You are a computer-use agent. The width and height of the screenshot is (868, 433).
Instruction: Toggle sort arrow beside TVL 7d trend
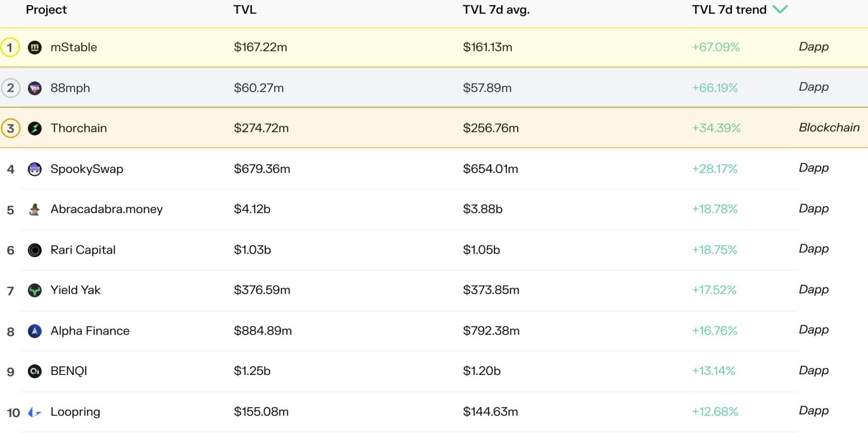click(780, 10)
